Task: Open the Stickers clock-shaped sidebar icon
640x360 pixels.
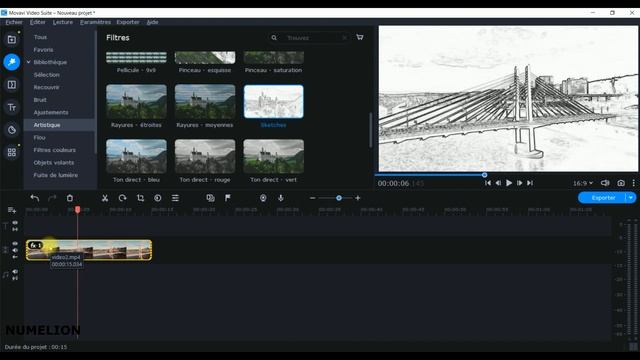Action: [x=11, y=130]
